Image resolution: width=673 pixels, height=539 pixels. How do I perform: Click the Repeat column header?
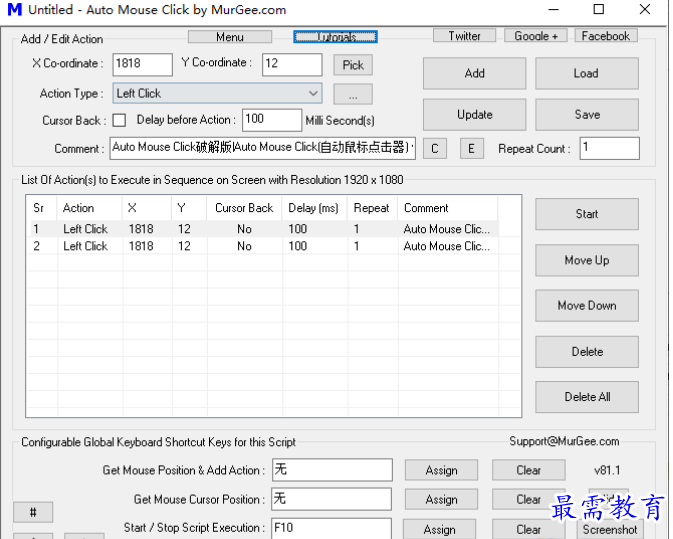point(372,208)
